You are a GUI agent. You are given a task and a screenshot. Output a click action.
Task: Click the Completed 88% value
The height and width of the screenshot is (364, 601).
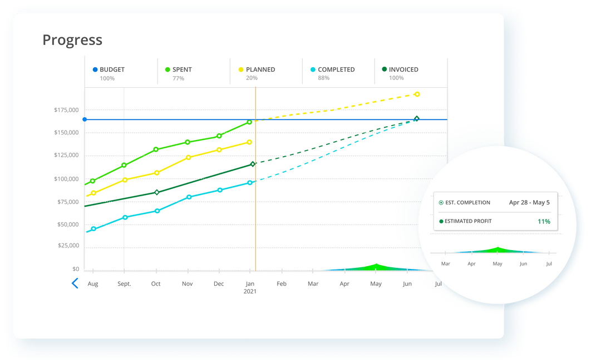[x=323, y=78]
